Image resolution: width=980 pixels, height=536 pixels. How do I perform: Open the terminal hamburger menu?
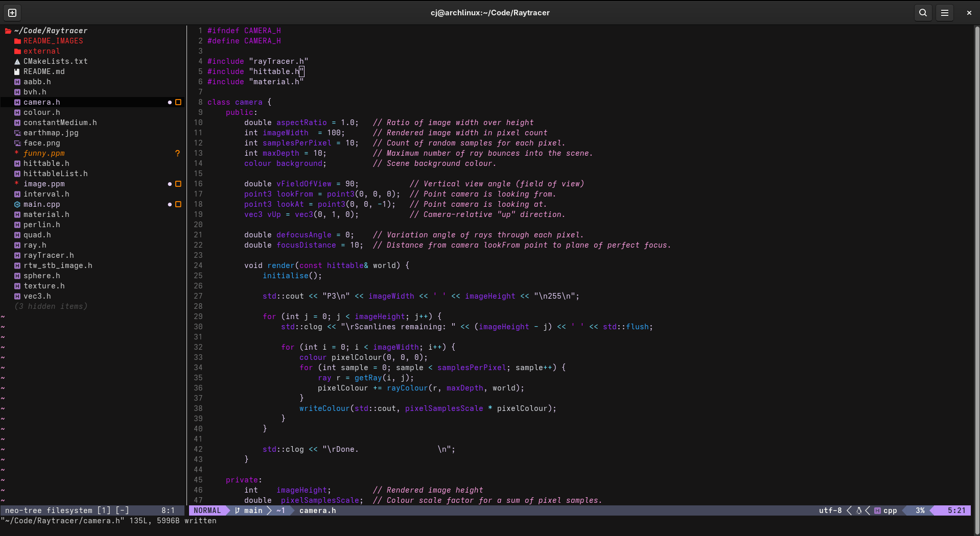[x=945, y=13]
